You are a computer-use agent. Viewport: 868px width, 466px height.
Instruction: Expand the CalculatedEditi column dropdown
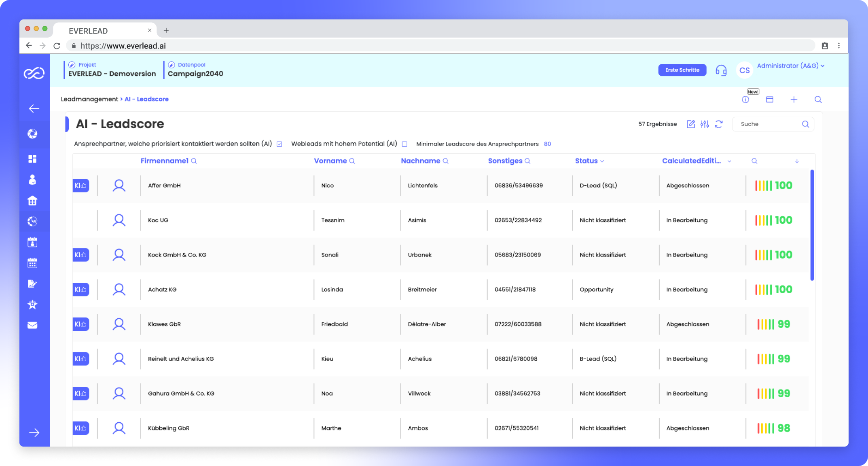tap(729, 161)
